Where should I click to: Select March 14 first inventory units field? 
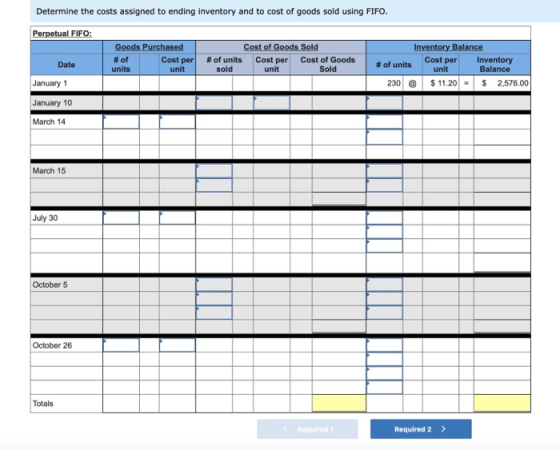(x=384, y=122)
